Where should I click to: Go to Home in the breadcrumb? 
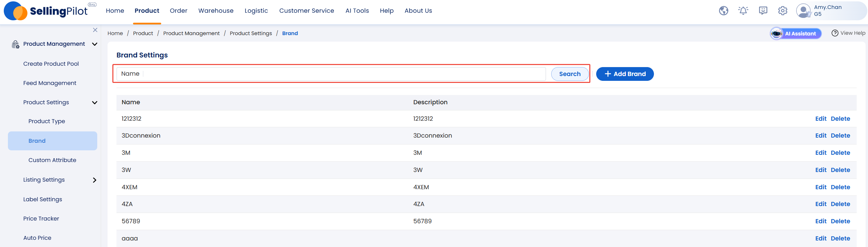tap(115, 33)
